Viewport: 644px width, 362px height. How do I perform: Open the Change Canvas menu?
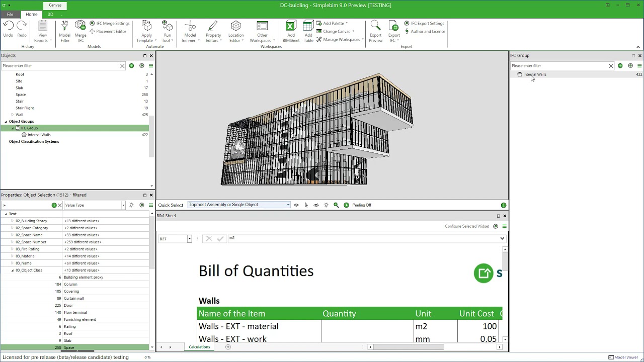point(336,31)
